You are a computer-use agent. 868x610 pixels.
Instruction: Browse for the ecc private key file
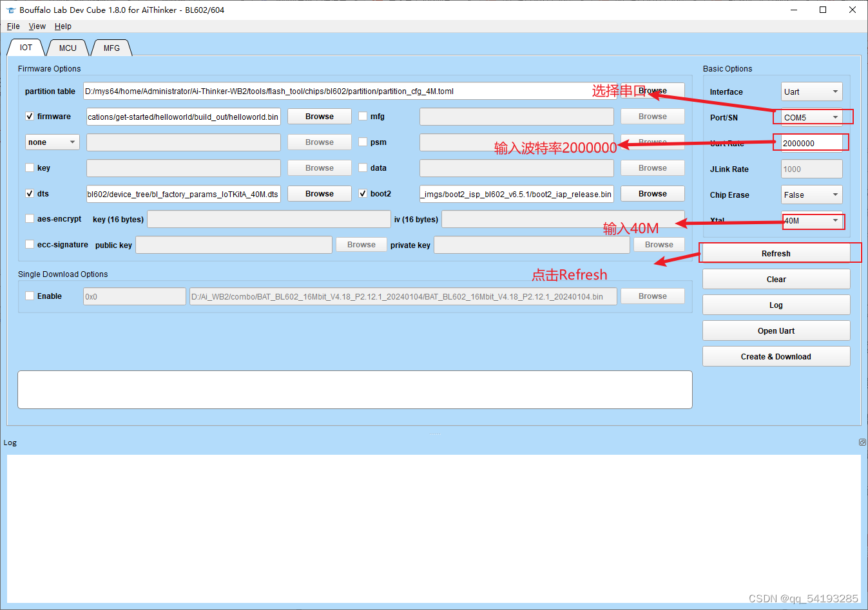659,245
